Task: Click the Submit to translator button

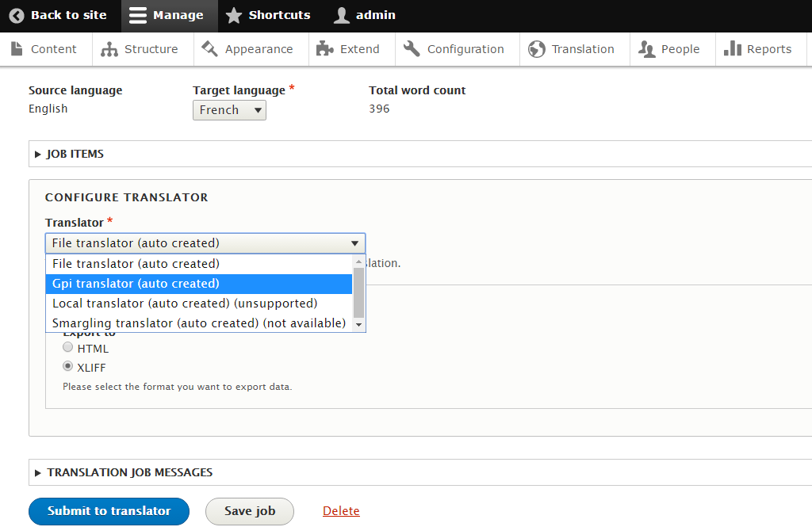Action: (x=109, y=511)
